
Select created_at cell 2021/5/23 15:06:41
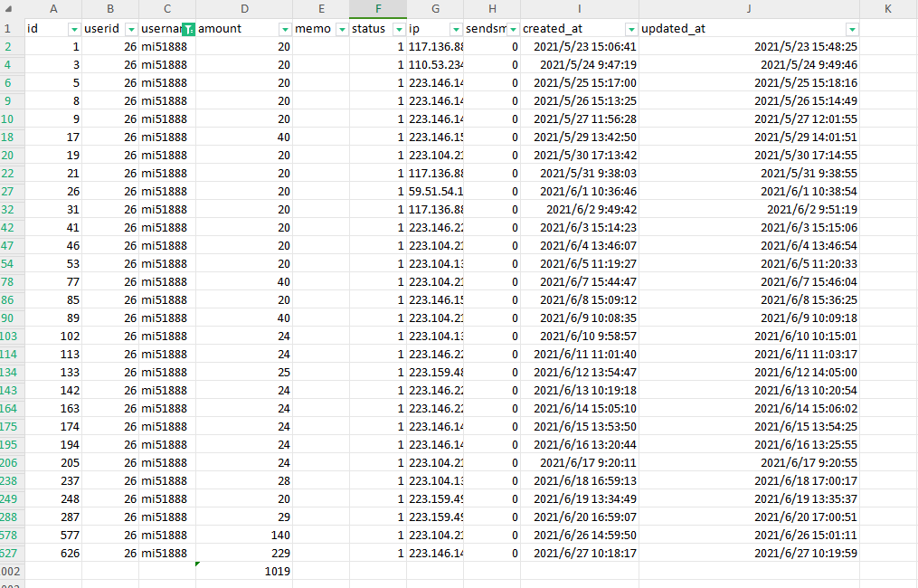[580, 47]
